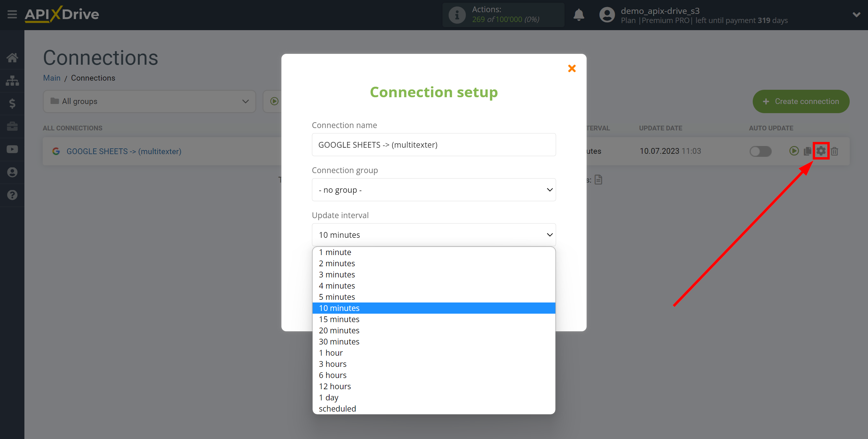Click the play/run icon for the connection
The height and width of the screenshot is (439, 868).
click(793, 151)
